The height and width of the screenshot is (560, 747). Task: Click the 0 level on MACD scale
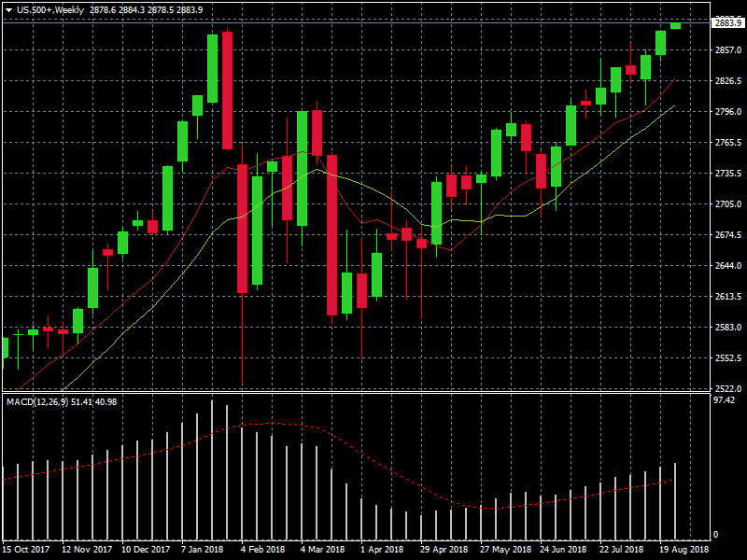[716, 535]
